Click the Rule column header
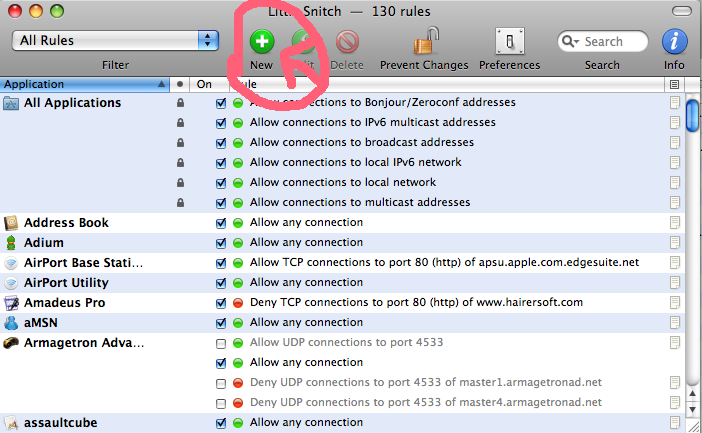This screenshot has height=433, width=702. pyautogui.click(x=447, y=84)
